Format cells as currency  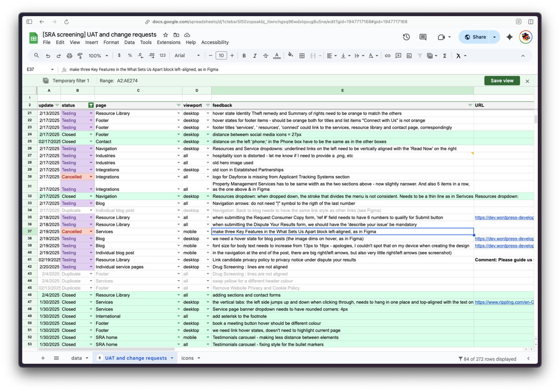pyautogui.click(x=119, y=55)
